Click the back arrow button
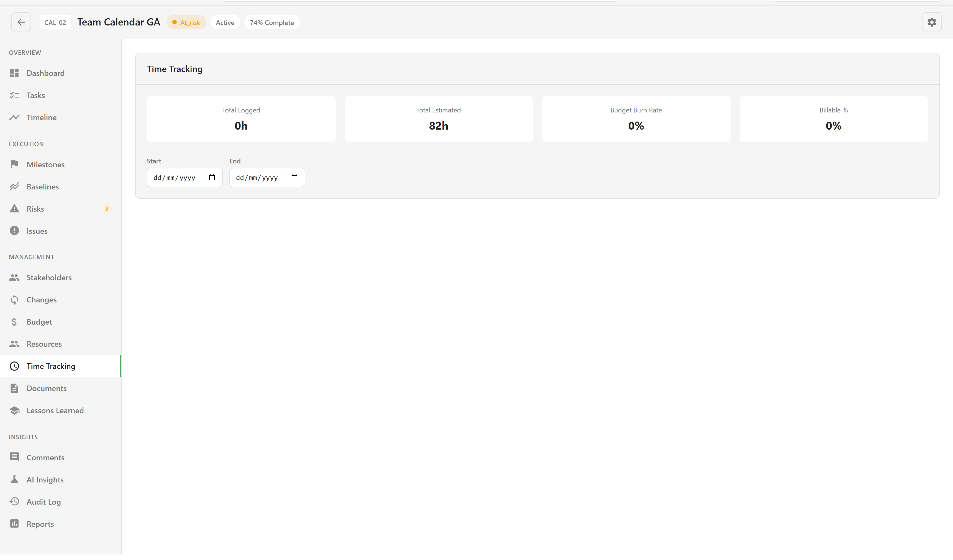 (x=21, y=22)
